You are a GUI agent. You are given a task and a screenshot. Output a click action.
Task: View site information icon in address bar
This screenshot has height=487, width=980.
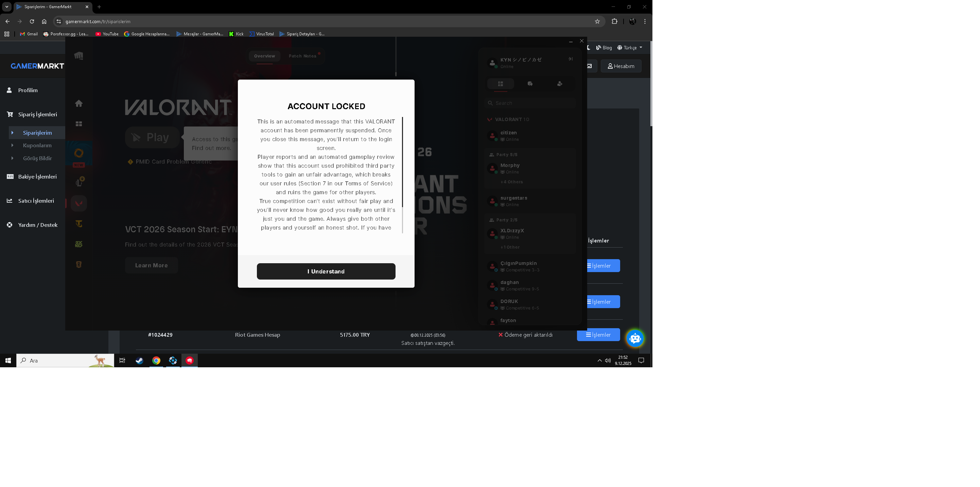pyautogui.click(x=58, y=21)
